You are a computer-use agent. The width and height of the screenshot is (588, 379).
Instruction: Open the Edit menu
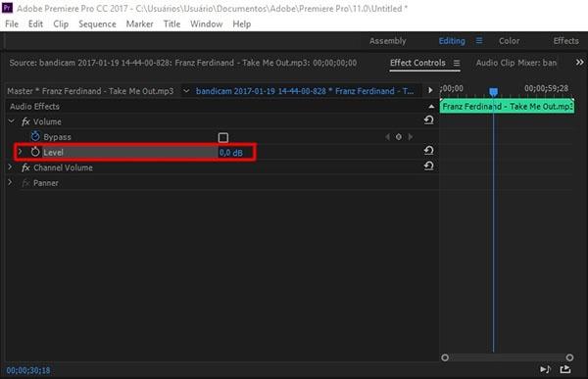click(x=35, y=24)
